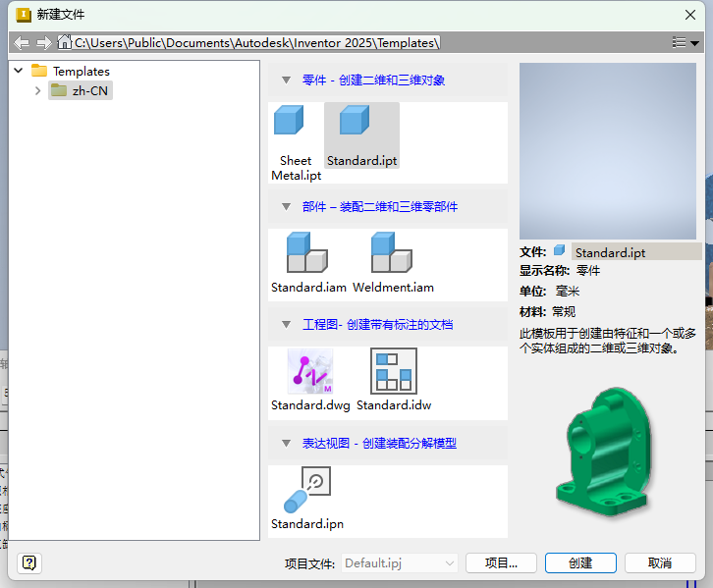Image resolution: width=713 pixels, height=588 pixels.
Task: Collapse the Templates tree node
Action: tap(19, 71)
